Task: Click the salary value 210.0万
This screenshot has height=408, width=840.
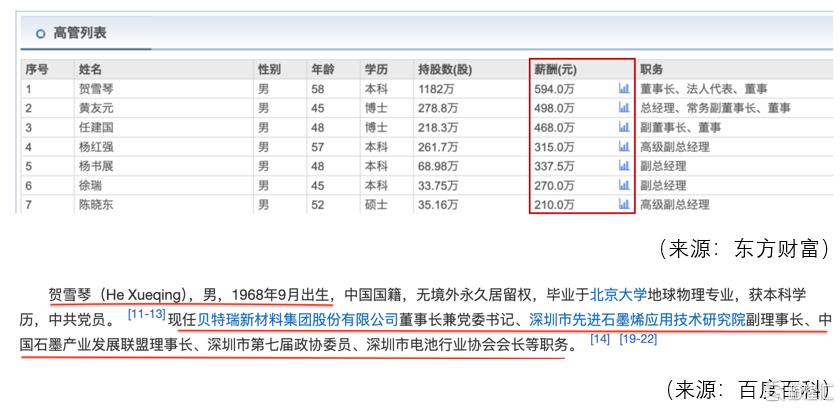Action: coord(554,205)
